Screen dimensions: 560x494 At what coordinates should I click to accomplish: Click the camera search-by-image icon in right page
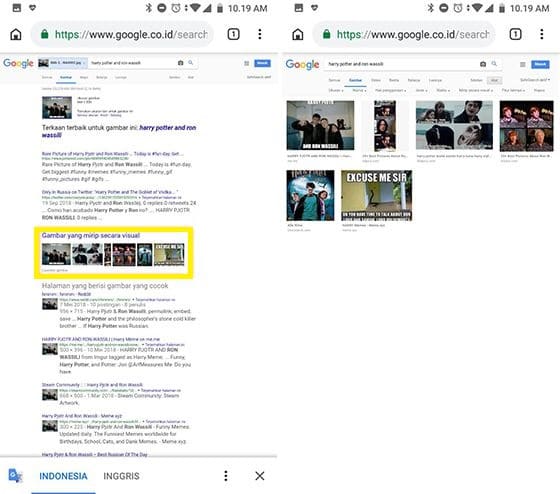(x=483, y=64)
